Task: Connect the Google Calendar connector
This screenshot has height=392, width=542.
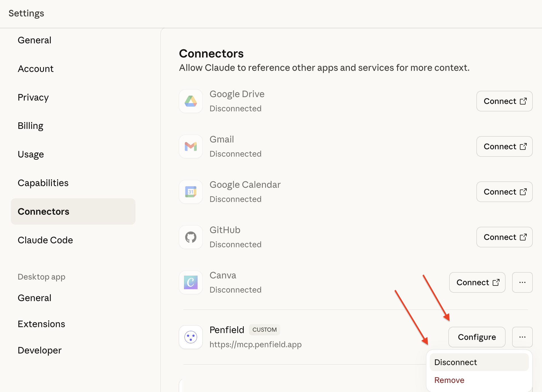Action: [504, 192]
